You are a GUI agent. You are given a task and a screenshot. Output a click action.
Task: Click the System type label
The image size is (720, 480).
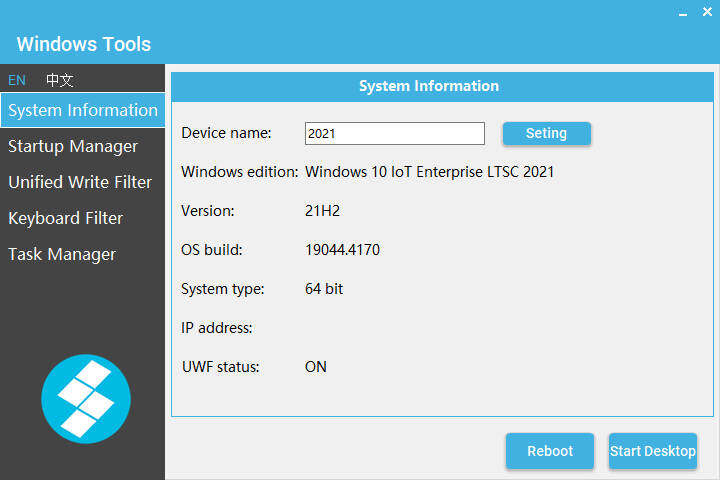click(223, 289)
